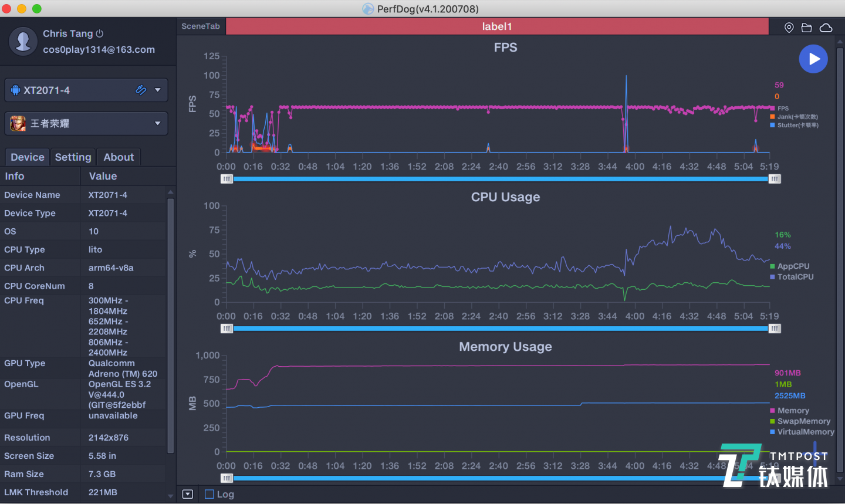This screenshot has height=504, width=845.
Task: Click the logout power icon beside Chris Tang
Action: point(100,33)
